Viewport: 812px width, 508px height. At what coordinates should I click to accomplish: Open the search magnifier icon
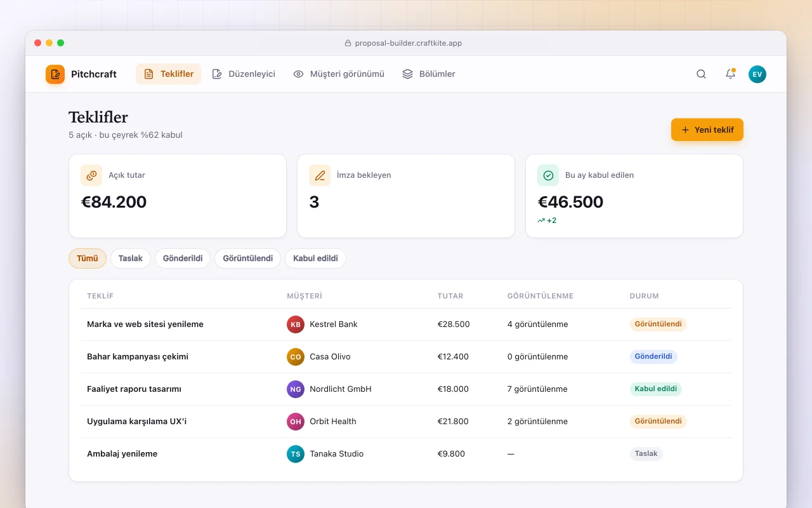pos(701,74)
